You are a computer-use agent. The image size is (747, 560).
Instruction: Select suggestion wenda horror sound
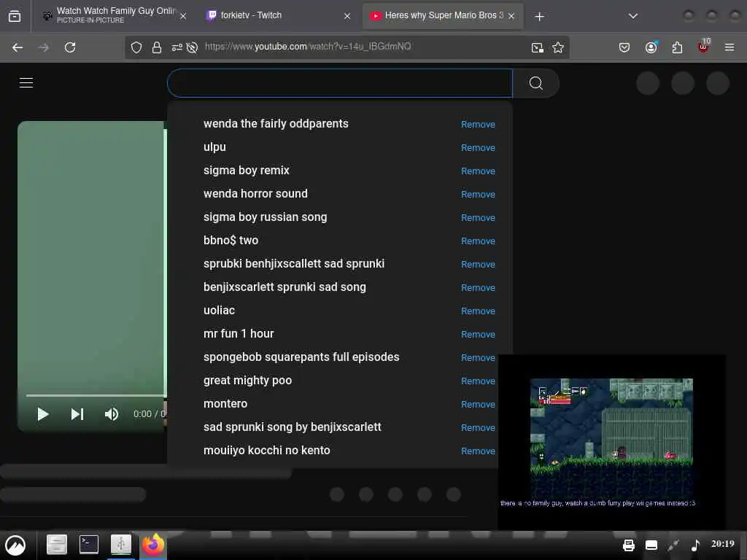[x=255, y=194]
